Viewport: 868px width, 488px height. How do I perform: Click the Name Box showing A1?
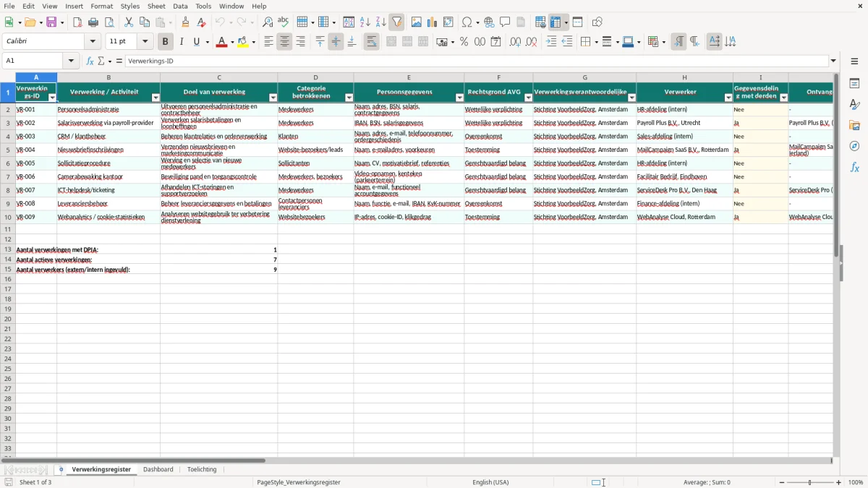coord(35,61)
